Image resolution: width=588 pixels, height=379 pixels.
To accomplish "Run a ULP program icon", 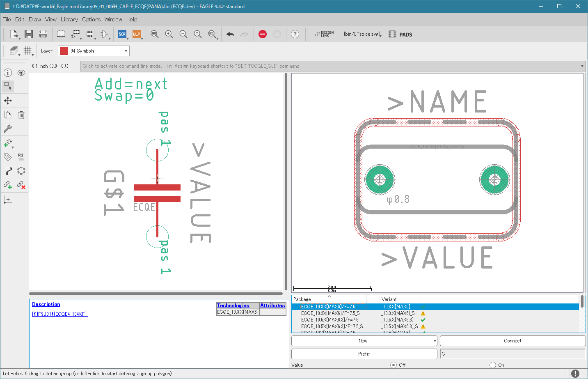I will 137,34.
